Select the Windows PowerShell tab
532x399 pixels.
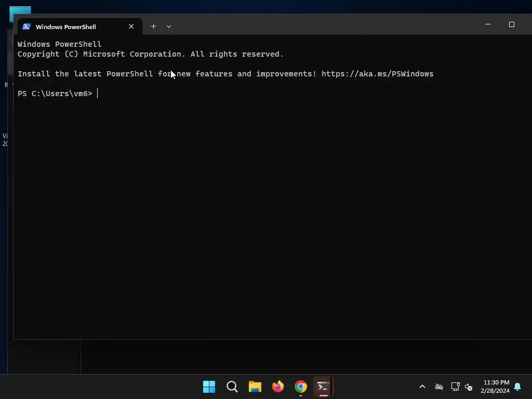(x=79, y=26)
